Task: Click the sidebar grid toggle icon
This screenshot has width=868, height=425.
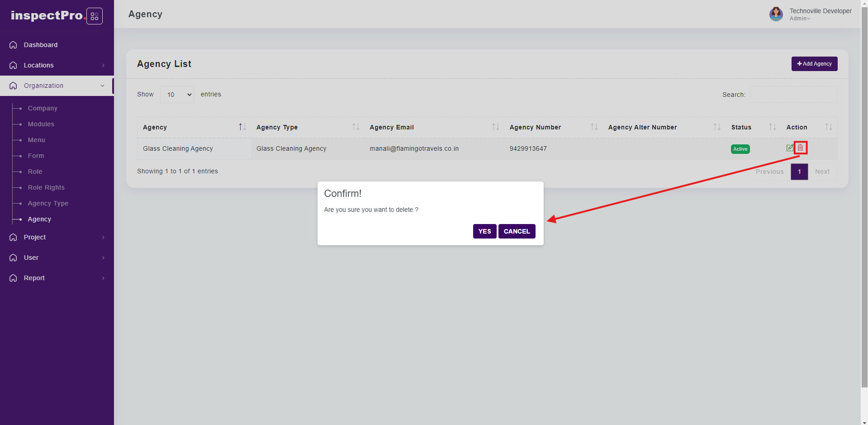Action: tap(95, 16)
